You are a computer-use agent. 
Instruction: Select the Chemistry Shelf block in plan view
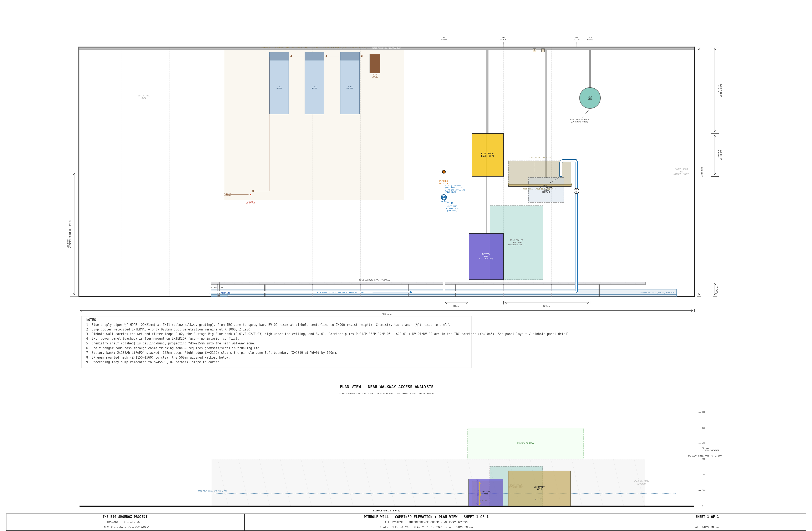click(539, 488)
